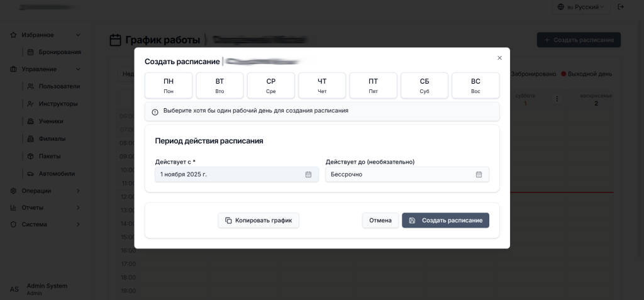Click the Филиалы building icon in sidebar
Image resolution: width=644 pixels, height=300 pixels.
pyautogui.click(x=31, y=138)
